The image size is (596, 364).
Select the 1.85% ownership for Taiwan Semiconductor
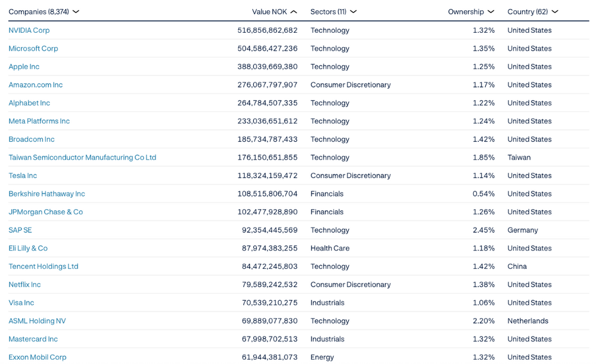pyautogui.click(x=483, y=157)
